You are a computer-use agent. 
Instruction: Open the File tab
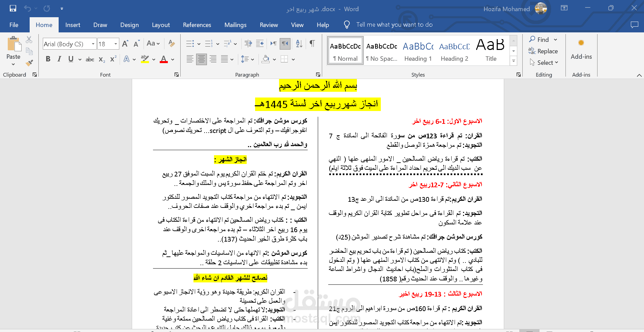click(14, 25)
